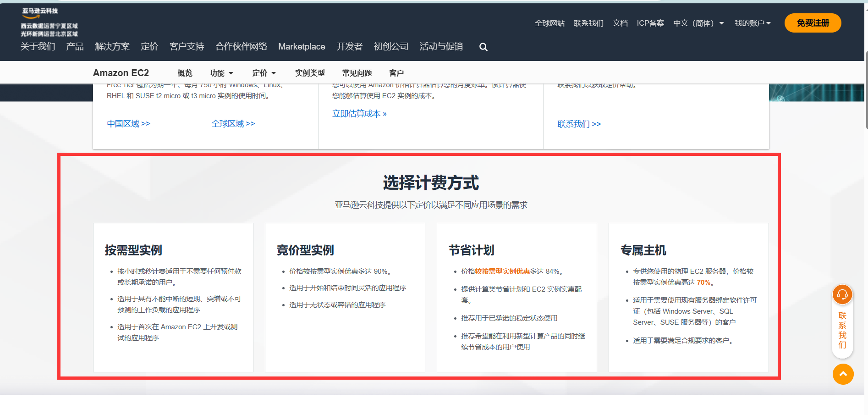Click text 适用于需要满足合规要求的客户
Screen dimensions: 868x415
[682, 340]
